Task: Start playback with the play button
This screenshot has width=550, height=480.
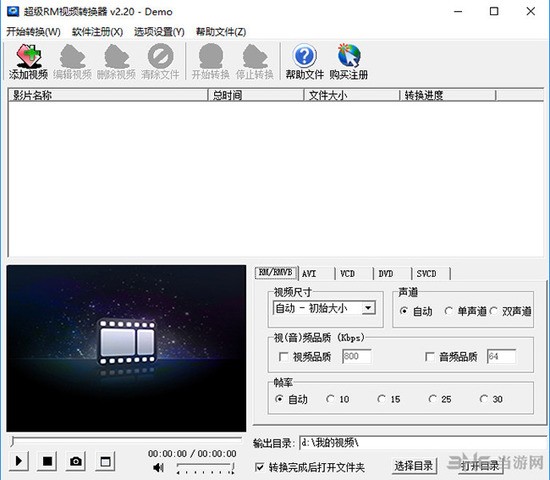Action: coord(18,461)
